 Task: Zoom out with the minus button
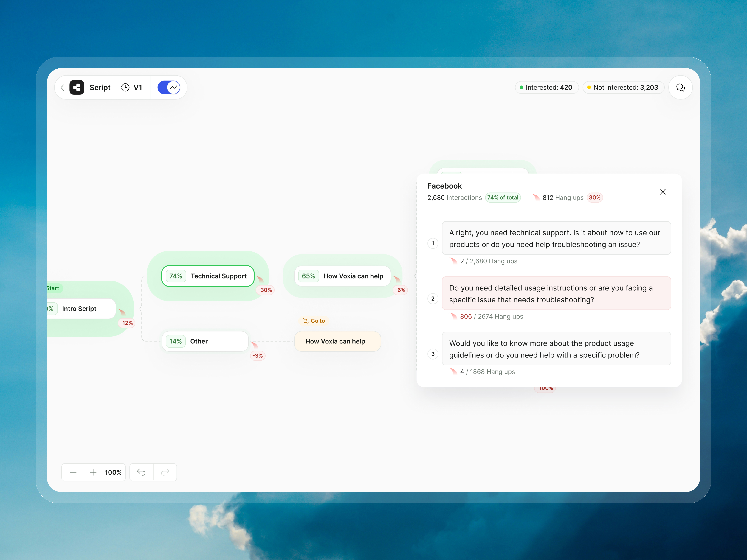pos(73,472)
